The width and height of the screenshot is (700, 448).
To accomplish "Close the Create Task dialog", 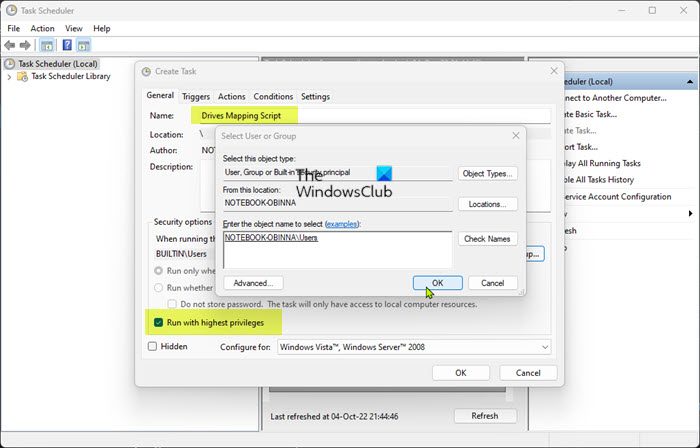I will tap(554, 71).
